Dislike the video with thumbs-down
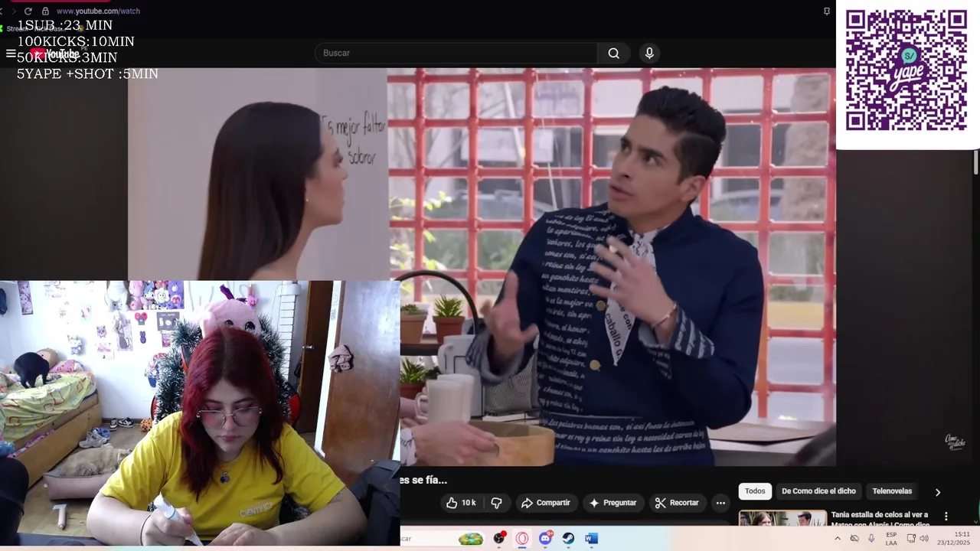 (x=496, y=503)
